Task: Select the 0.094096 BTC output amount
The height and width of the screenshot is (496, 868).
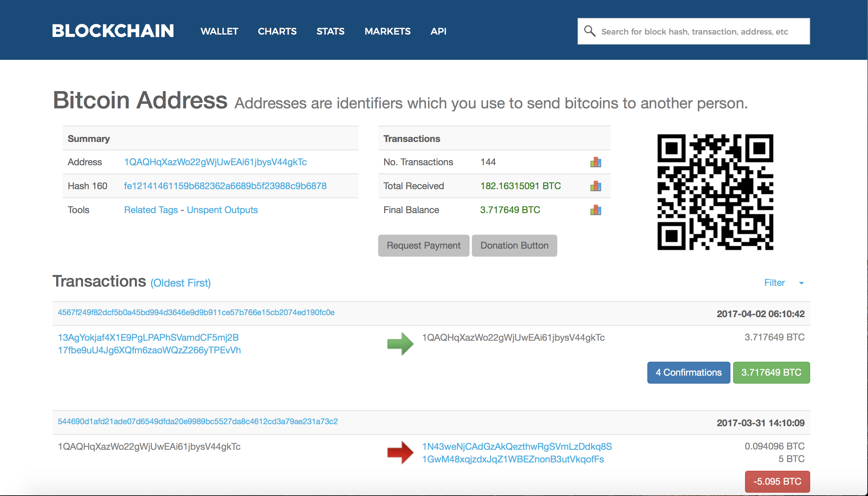Action: tap(774, 446)
